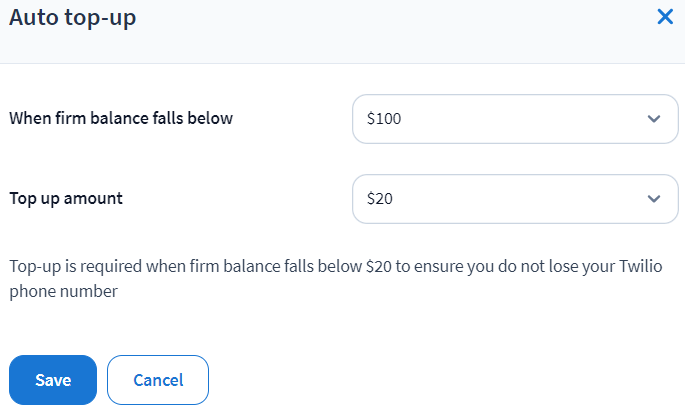The width and height of the screenshot is (685, 409).
Task: Expand the Top up amount combo box
Action: 508,198
